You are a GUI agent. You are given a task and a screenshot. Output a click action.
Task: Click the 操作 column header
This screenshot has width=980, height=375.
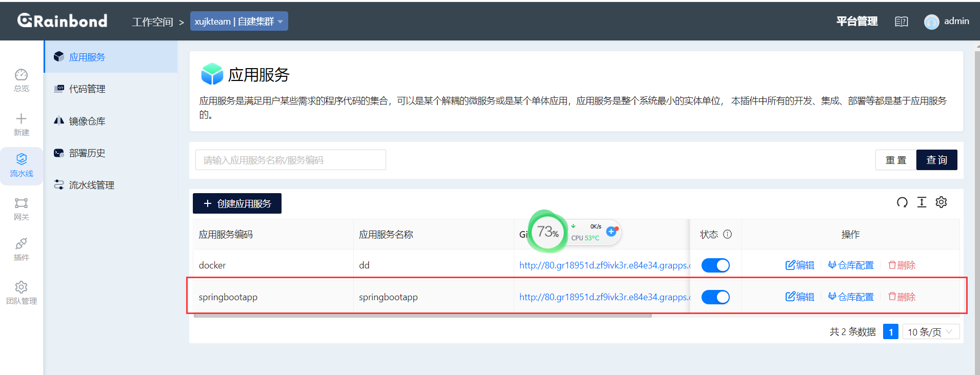[x=850, y=235]
